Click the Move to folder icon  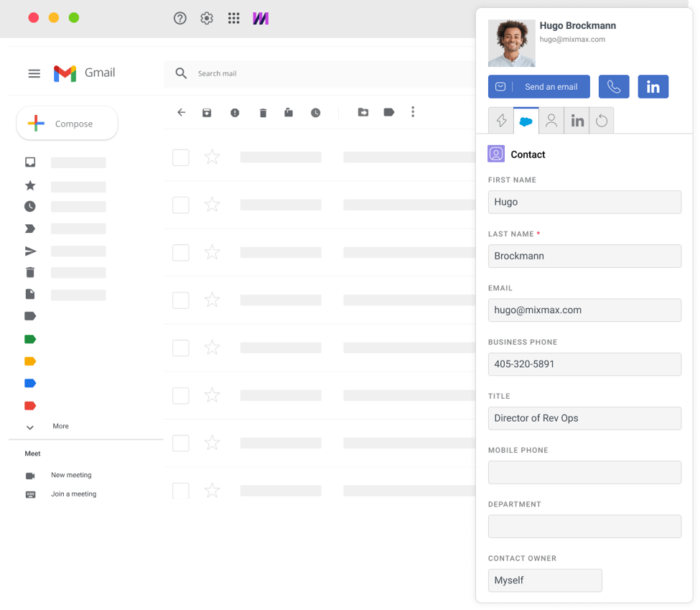(363, 112)
